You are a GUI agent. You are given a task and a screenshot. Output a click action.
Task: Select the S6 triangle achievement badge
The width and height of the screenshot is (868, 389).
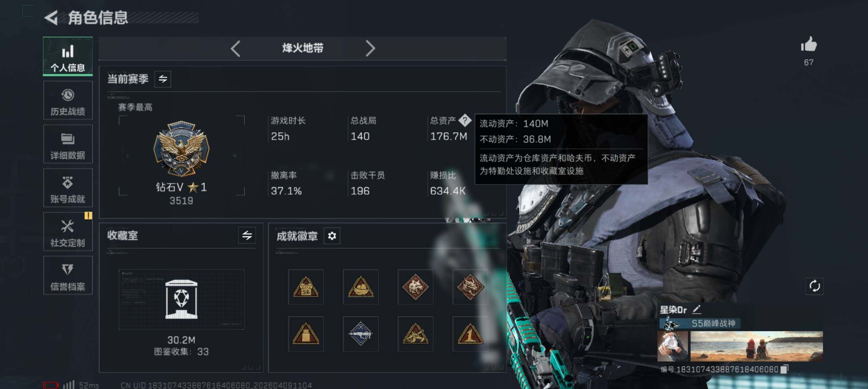click(306, 287)
